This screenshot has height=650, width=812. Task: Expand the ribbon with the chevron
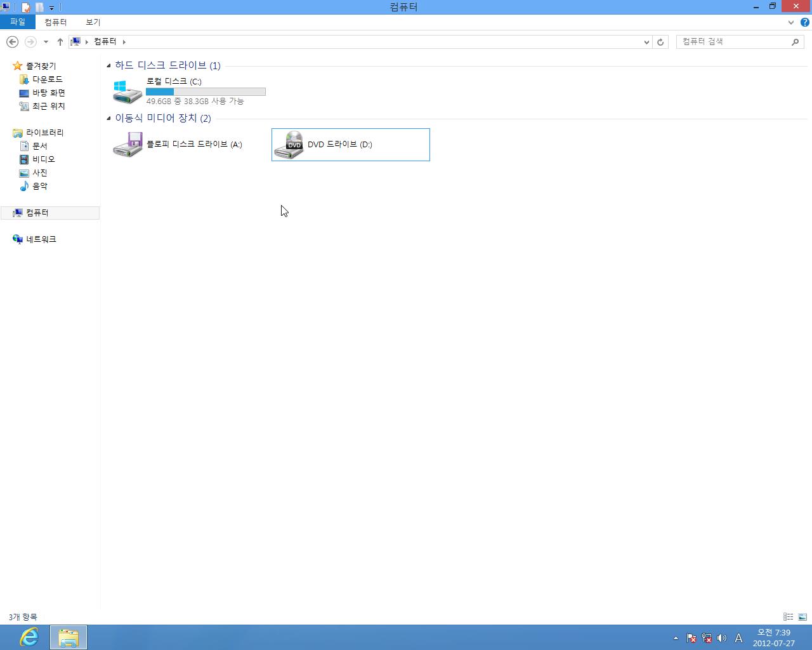point(790,22)
